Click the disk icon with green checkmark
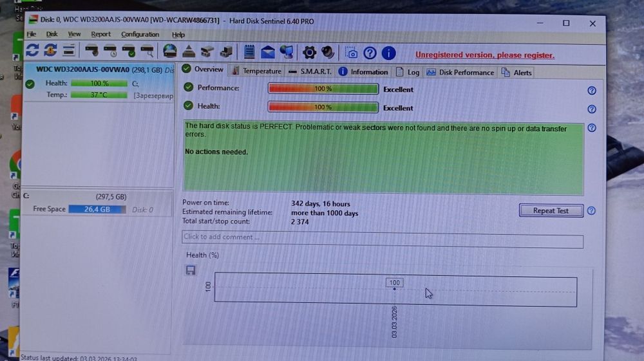644x361 pixels. pos(129,51)
